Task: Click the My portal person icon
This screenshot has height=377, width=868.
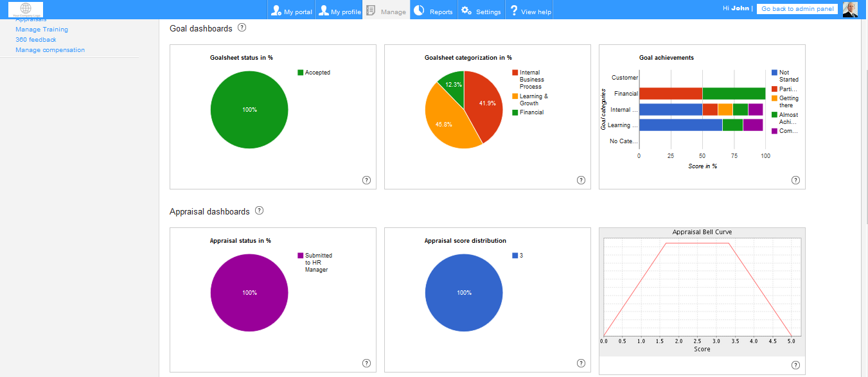Action: [x=276, y=10]
